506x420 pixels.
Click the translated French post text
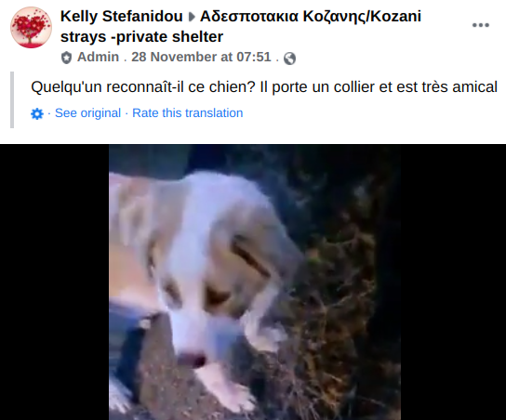click(264, 87)
